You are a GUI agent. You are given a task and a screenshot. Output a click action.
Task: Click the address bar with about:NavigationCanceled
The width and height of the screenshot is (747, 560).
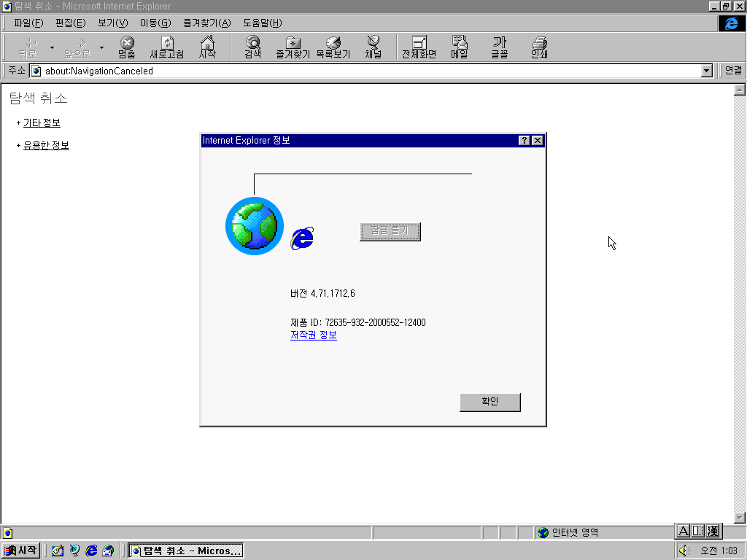click(x=367, y=71)
